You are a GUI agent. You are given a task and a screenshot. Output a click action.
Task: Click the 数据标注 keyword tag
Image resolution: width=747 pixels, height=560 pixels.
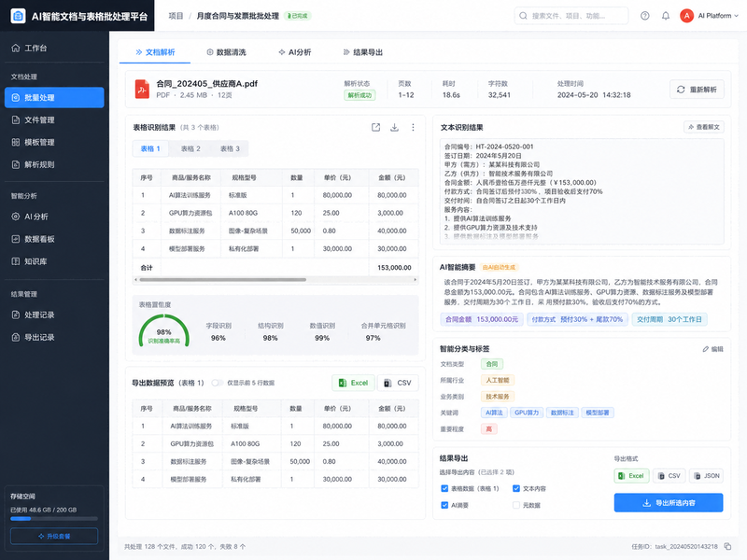(x=562, y=413)
